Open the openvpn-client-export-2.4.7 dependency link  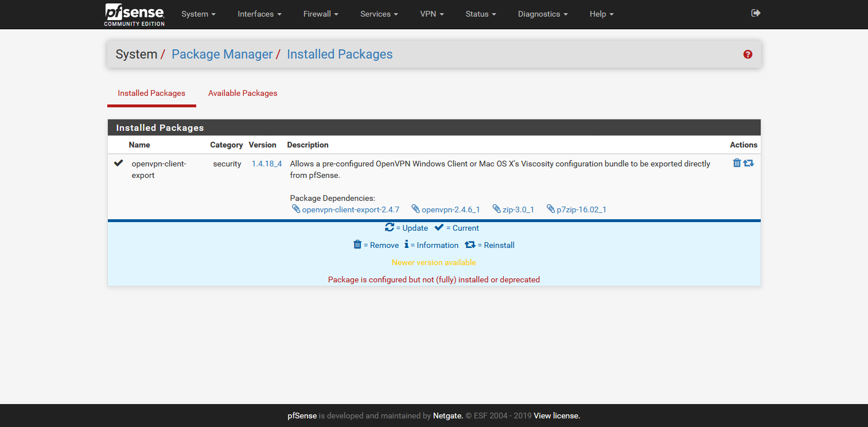pyautogui.click(x=351, y=209)
